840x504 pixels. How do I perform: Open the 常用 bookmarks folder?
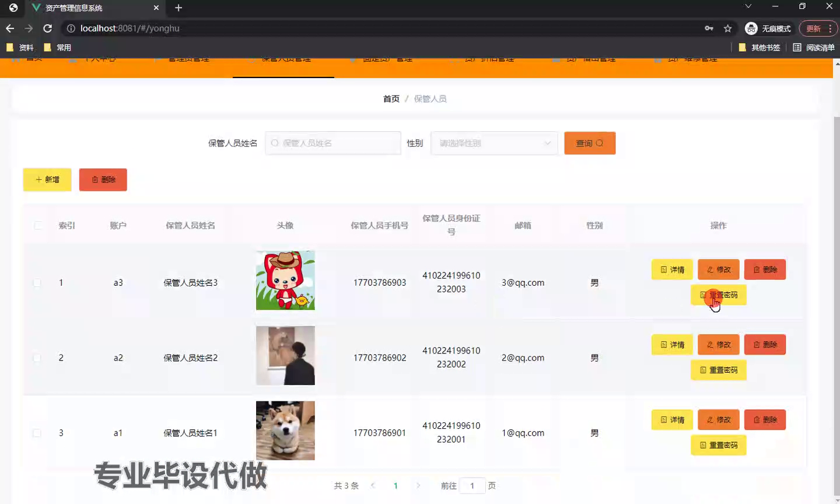tap(57, 47)
